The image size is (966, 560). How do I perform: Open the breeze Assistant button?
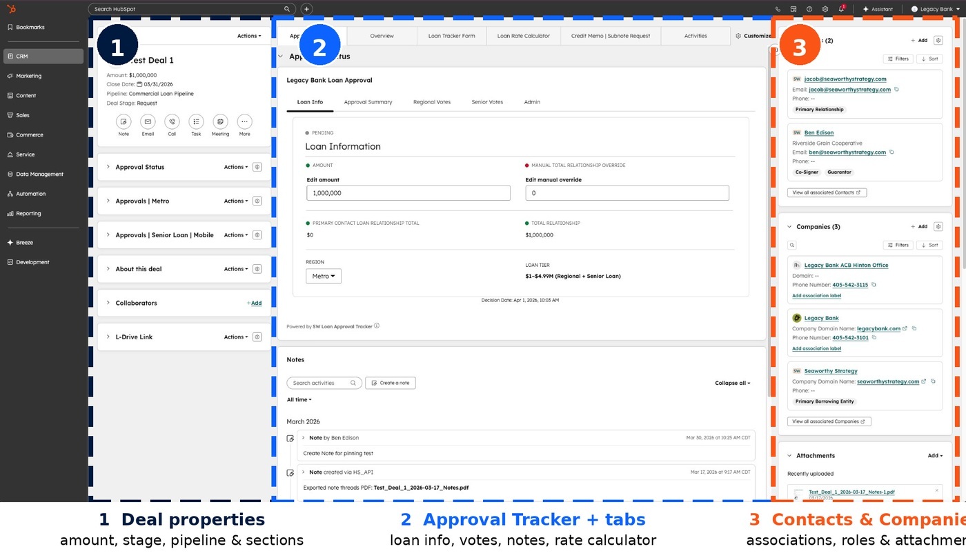point(878,9)
